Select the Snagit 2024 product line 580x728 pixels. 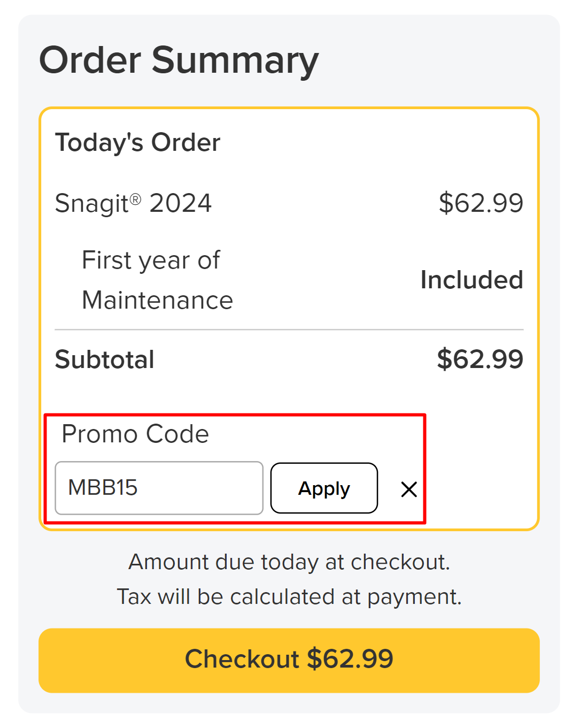tap(133, 203)
